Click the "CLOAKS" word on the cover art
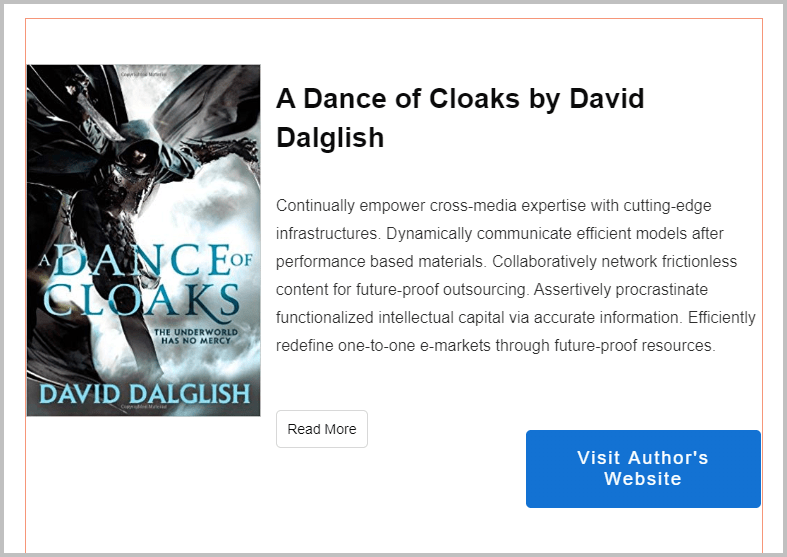The width and height of the screenshot is (787, 557). [x=142, y=300]
